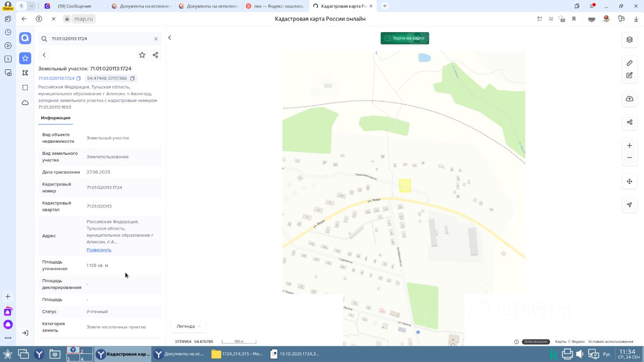644x362 pixels.
Task: Select the ruler measurement tool
Action: (x=629, y=63)
